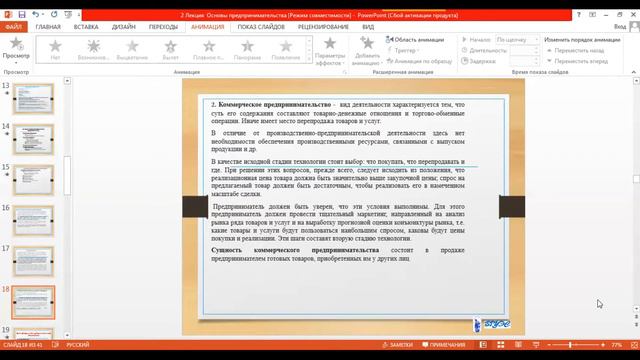This screenshot has height=360, width=640.
Task: Click the spell check icon in status bar
Action: 55,345
